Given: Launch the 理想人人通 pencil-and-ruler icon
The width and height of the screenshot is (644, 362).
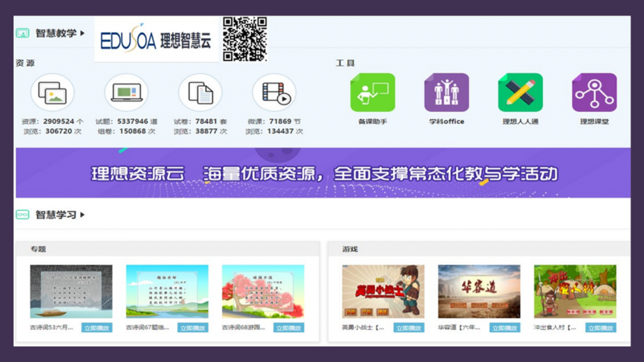Looking at the screenshot, I should coord(520,93).
